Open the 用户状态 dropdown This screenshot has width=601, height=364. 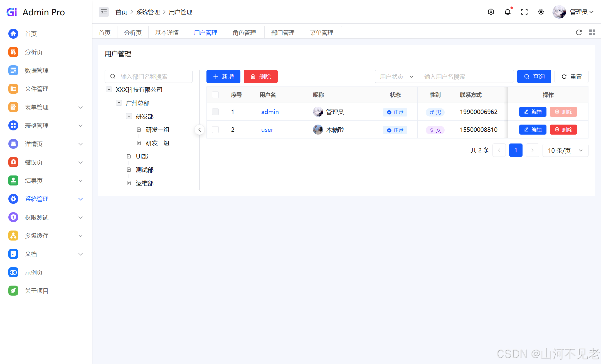397,76
